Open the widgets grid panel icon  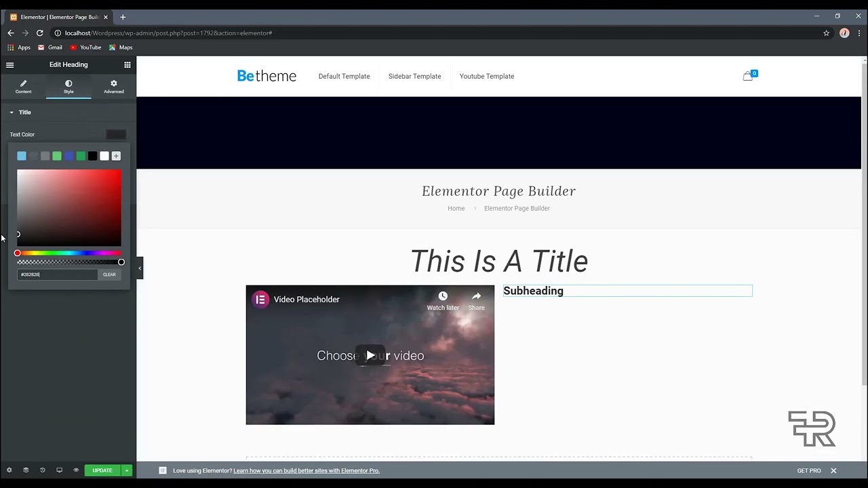pyautogui.click(x=127, y=65)
